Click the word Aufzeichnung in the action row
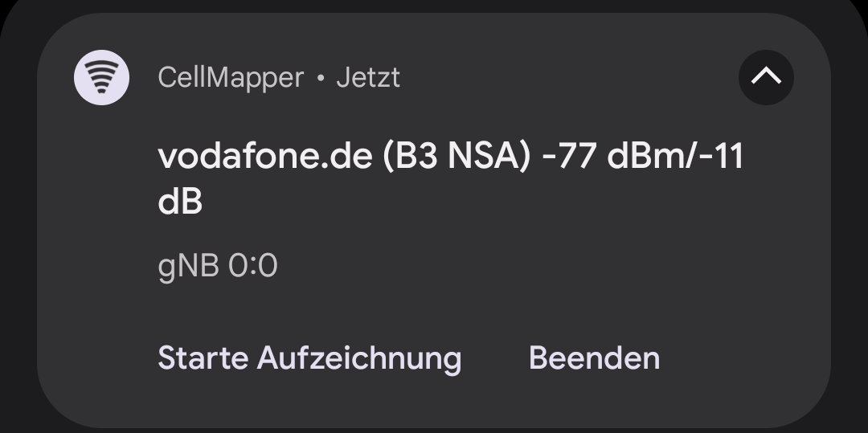The image size is (868, 433). point(359,357)
